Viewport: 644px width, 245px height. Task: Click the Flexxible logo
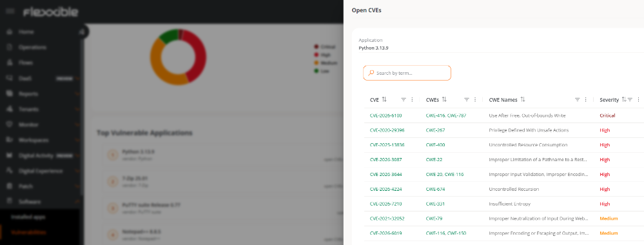50,12
